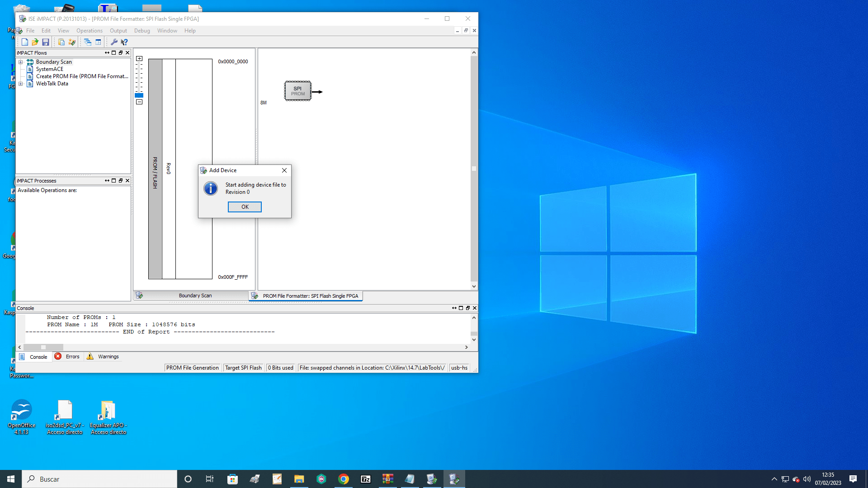Click the Errors red X icon
This screenshot has width=868, height=488.
pos(58,356)
